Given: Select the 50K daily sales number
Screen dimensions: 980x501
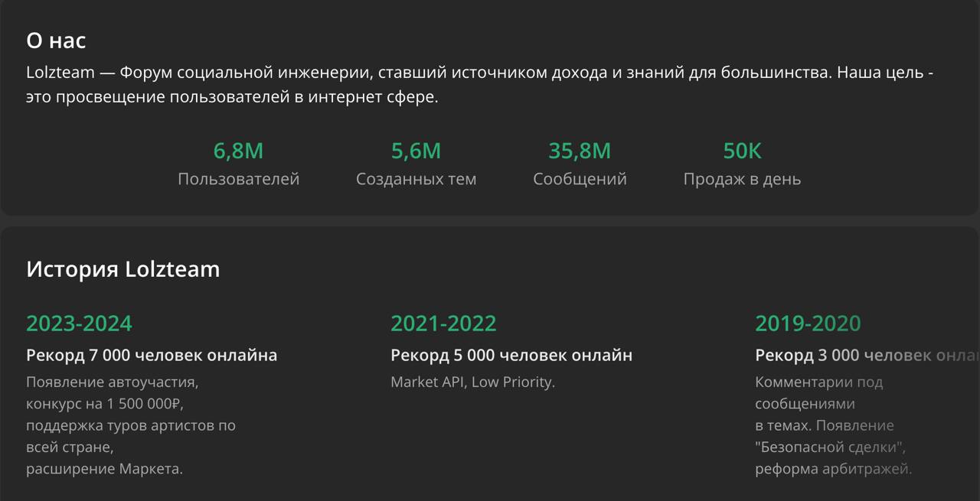Looking at the screenshot, I should pos(742,151).
